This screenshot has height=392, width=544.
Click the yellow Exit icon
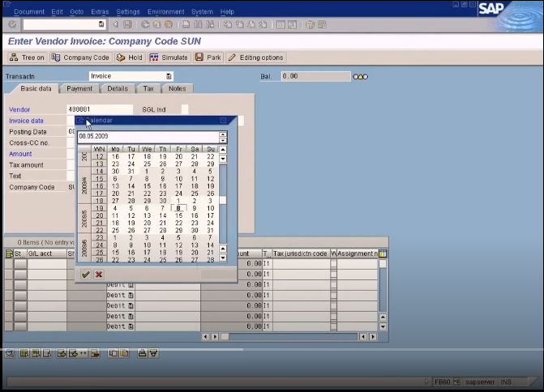pos(156,24)
